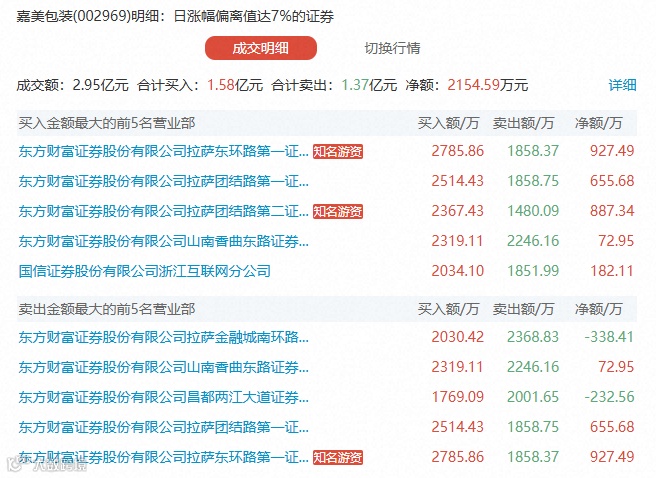Open 拉萨团结路第一证 branch in top-buyers list

[164, 181]
